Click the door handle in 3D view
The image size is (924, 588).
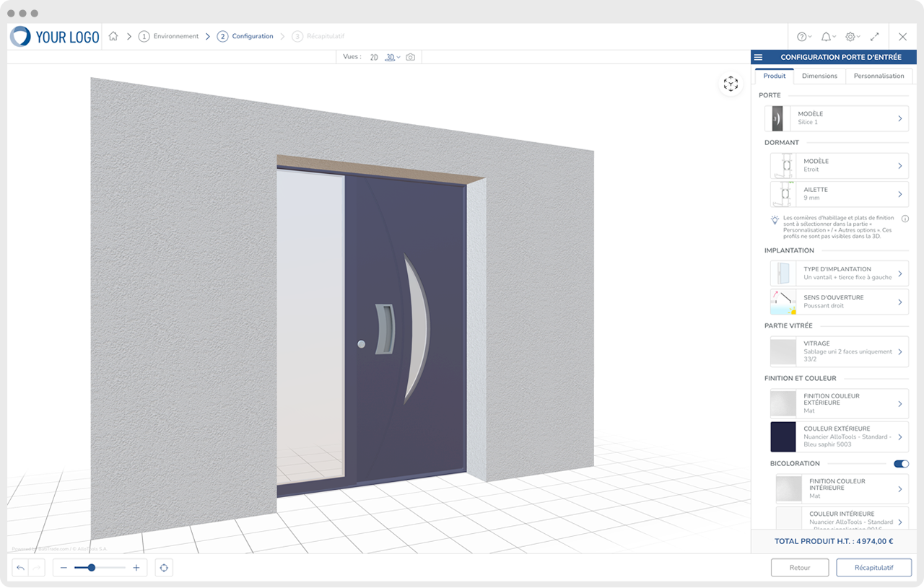click(x=385, y=329)
